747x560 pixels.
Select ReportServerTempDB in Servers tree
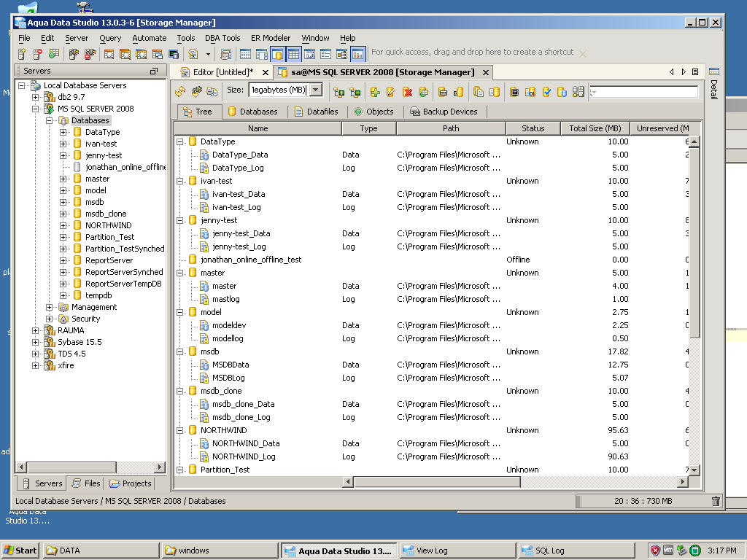point(123,284)
